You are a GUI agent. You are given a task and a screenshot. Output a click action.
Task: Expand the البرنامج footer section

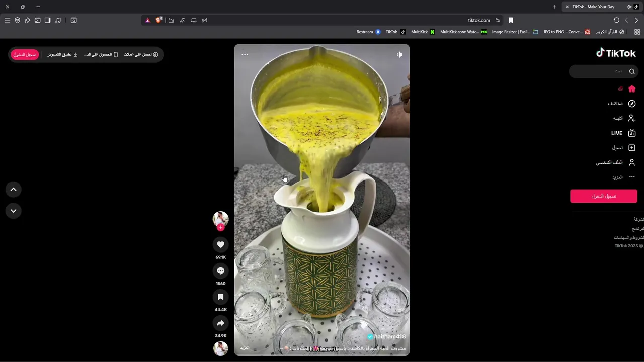(x=638, y=229)
